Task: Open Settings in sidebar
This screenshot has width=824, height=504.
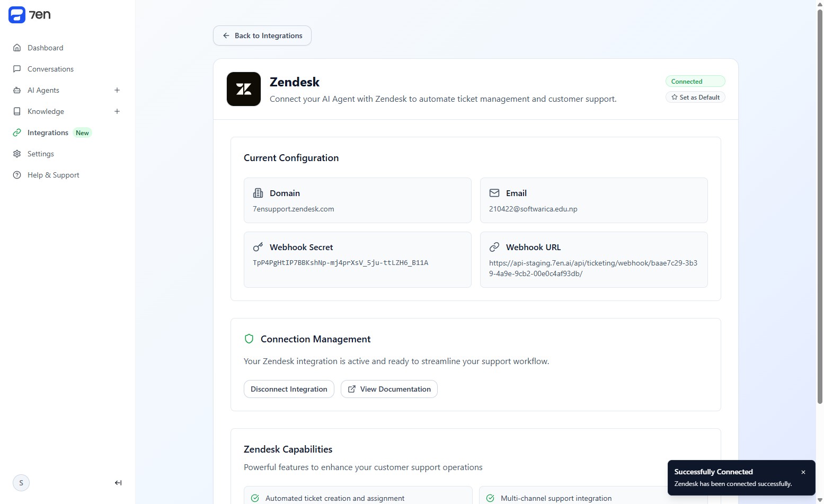Action: (x=40, y=154)
